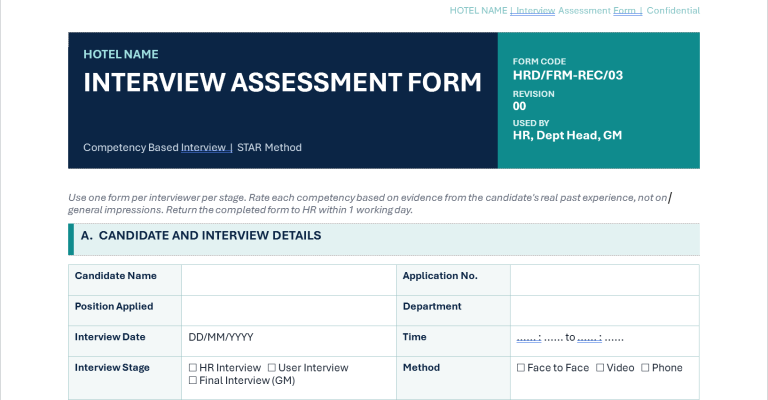768x400 pixels.
Task: Click the Interview Date label
Action: [110, 337]
